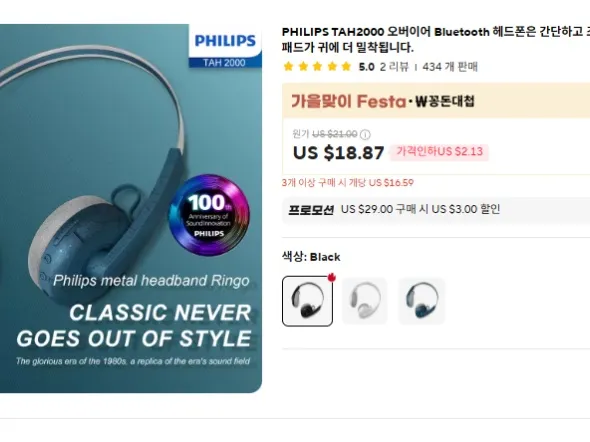590x442 pixels.
Task: Open the 가을맞이 Festa promotion banner
Action: click(x=436, y=101)
